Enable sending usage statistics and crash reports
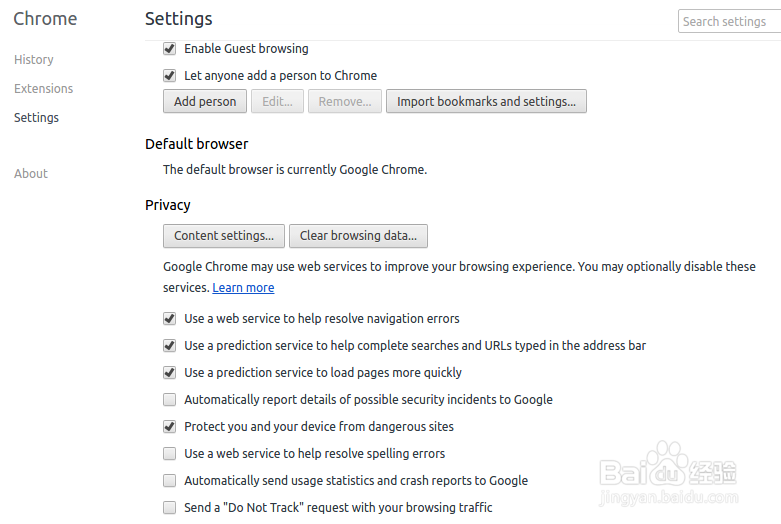Screen dimensions: 781x524 pyautogui.click(x=170, y=480)
